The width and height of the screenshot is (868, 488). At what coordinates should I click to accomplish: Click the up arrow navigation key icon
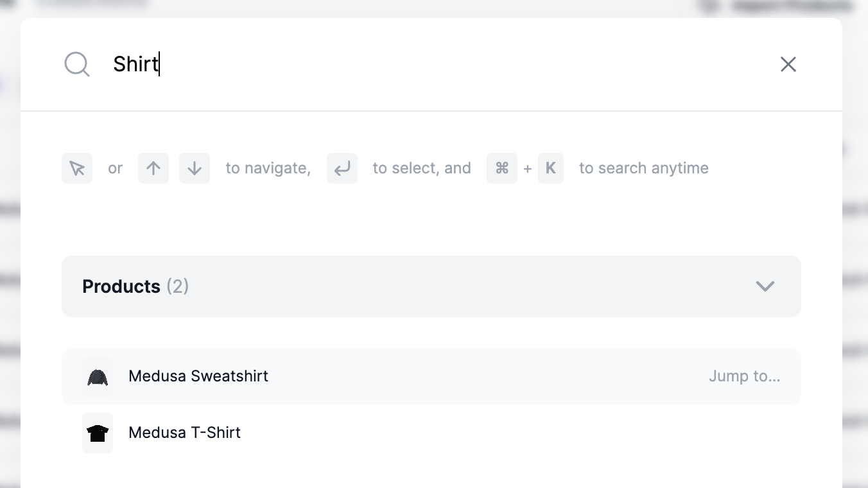coord(153,168)
